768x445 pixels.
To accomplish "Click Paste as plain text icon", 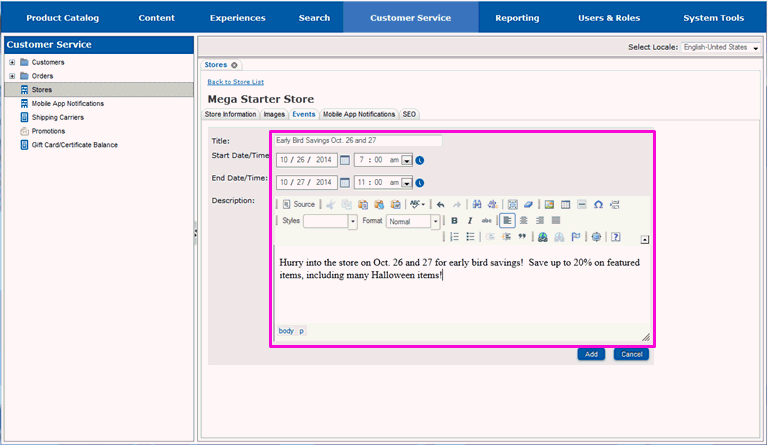I will [x=379, y=205].
